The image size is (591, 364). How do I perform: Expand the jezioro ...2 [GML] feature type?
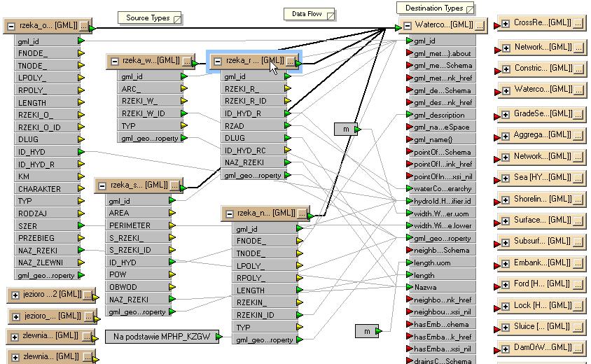click(x=15, y=295)
